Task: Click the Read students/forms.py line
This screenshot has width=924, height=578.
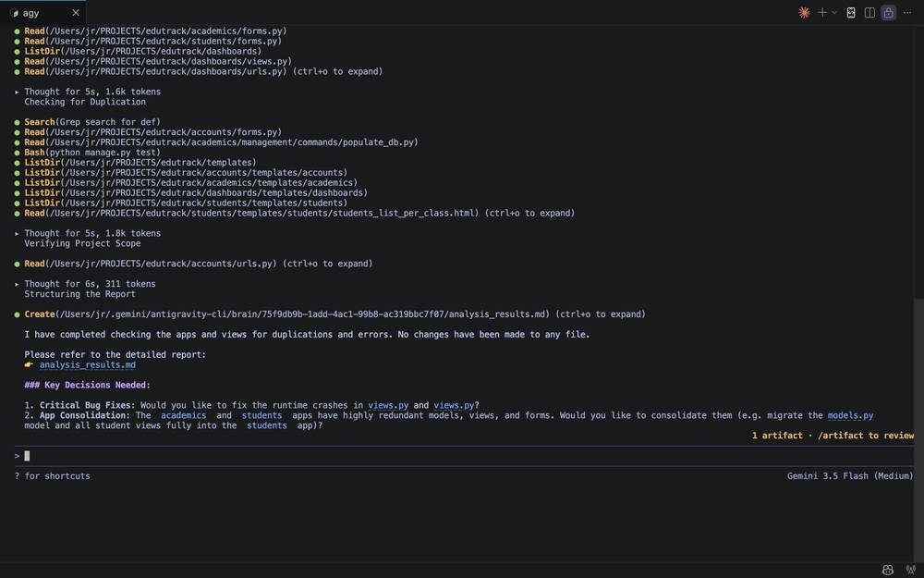Action: 148,42
